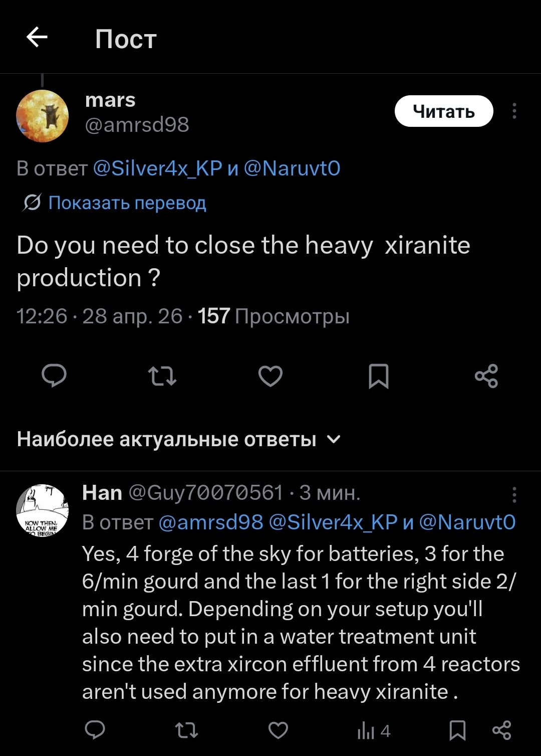Follow mars with the Читать button
Image resolution: width=541 pixels, height=756 pixels.
point(444,111)
